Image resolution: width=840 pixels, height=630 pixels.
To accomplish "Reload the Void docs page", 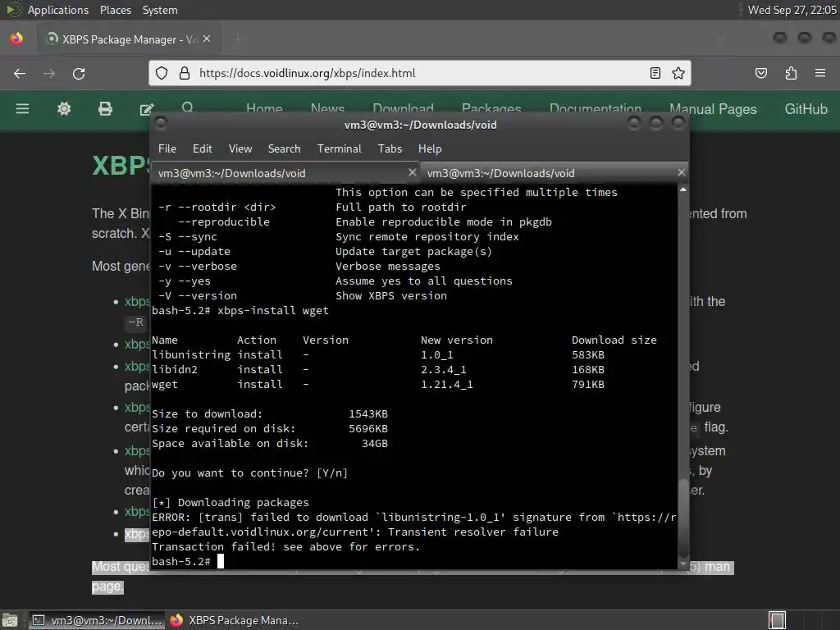I will pyautogui.click(x=79, y=73).
